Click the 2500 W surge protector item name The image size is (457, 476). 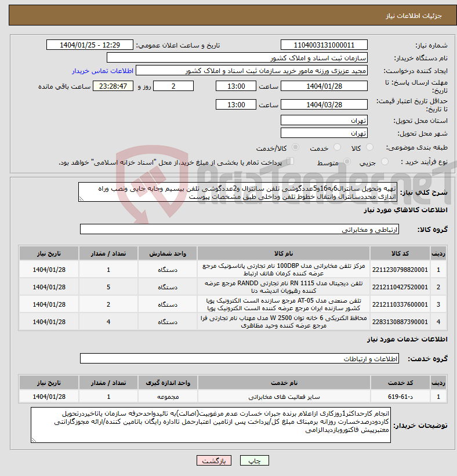point(284,321)
